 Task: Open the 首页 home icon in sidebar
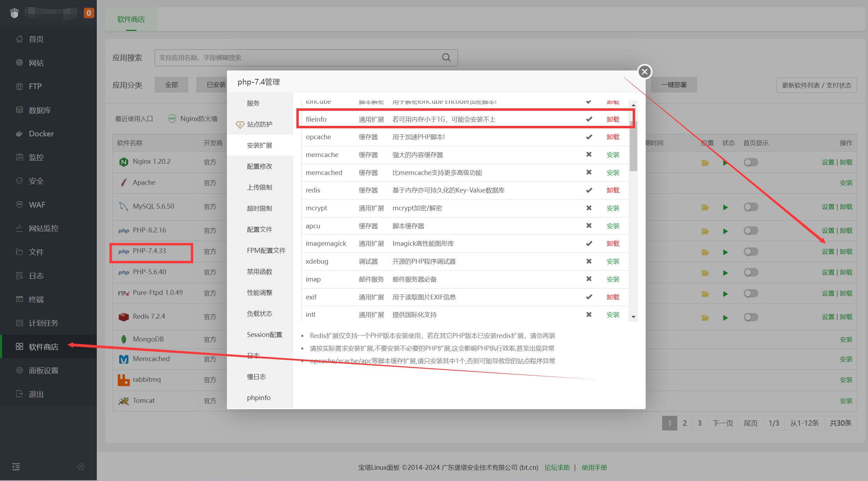(x=20, y=39)
